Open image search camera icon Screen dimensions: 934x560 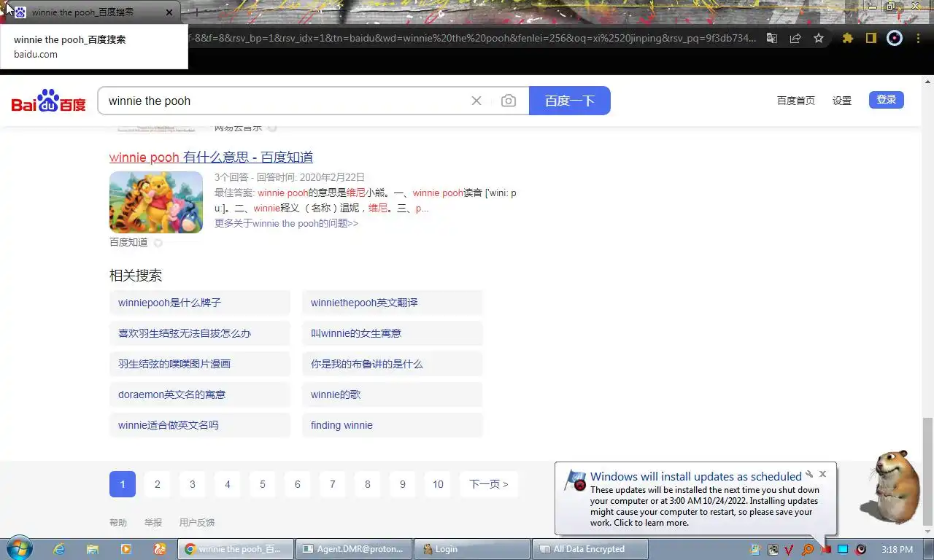tap(509, 101)
